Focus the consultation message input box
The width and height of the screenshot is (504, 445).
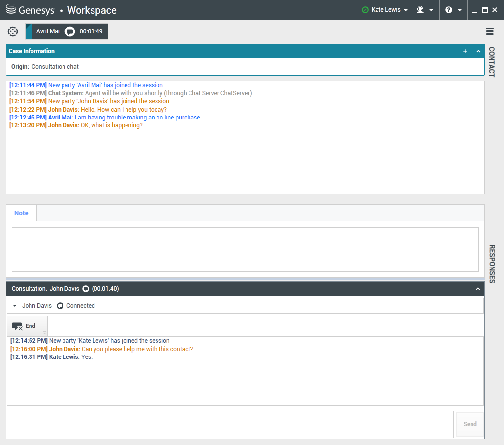tap(230, 424)
